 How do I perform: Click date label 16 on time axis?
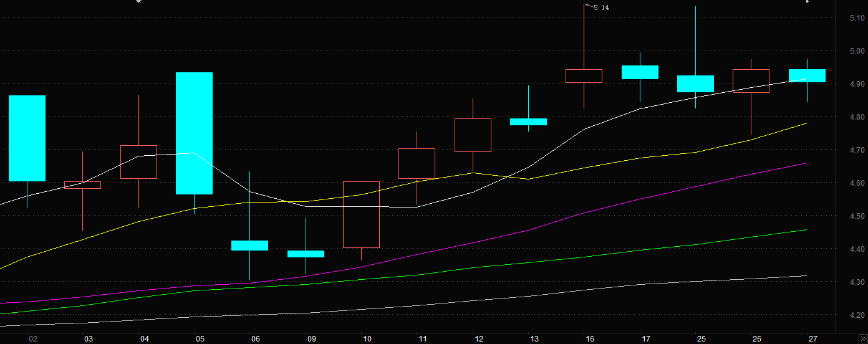pyautogui.click(x=590, y=339)
